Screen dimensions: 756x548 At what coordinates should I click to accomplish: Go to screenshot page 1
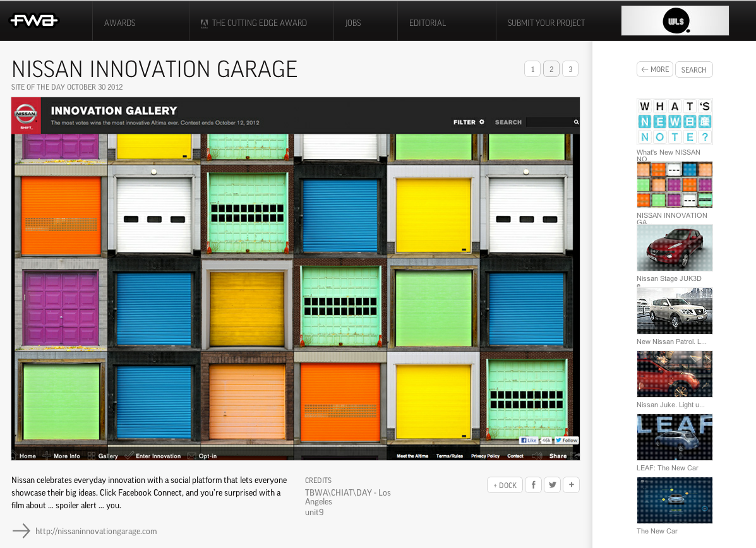click(532, 69)
